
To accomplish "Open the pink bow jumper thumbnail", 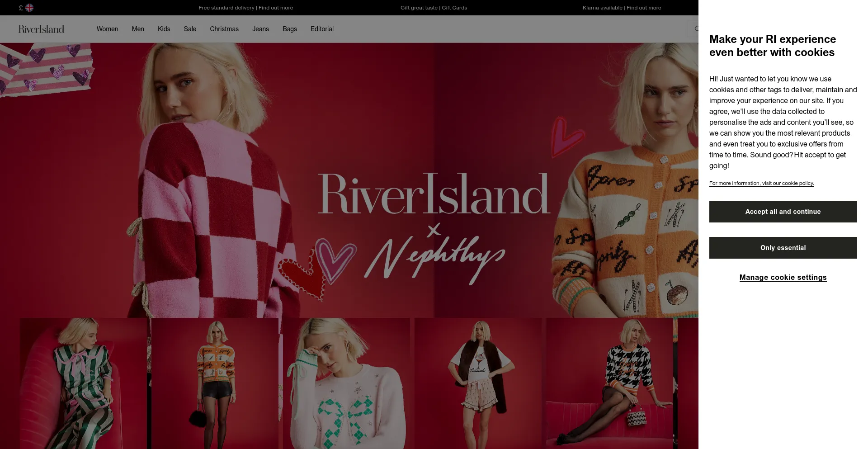I will coord(346,383).
